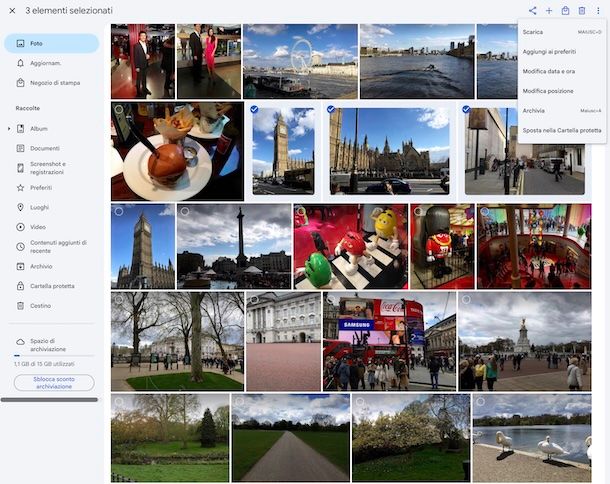Choose Modifica posizione menu item
The image size is (610, 484).
[x=562, y=91]
